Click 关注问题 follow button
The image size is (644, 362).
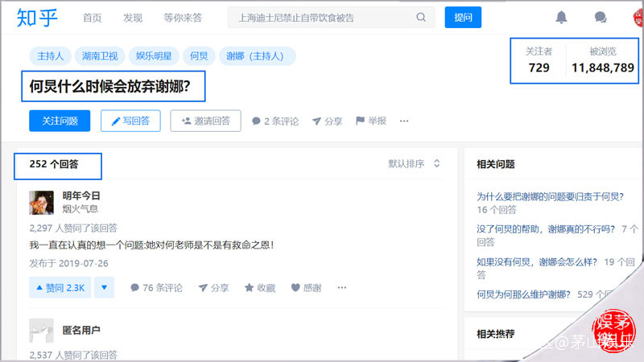click(60, 121)
